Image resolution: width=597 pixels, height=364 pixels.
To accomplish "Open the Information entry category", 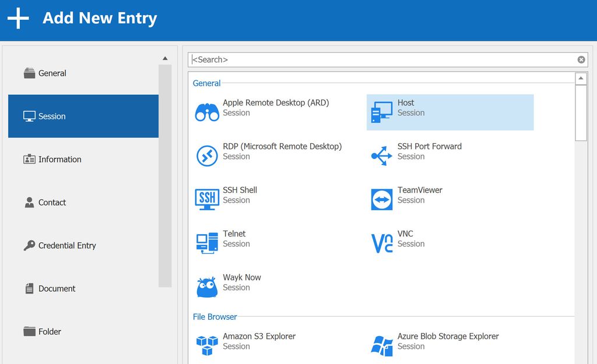I will click(58, 159).
